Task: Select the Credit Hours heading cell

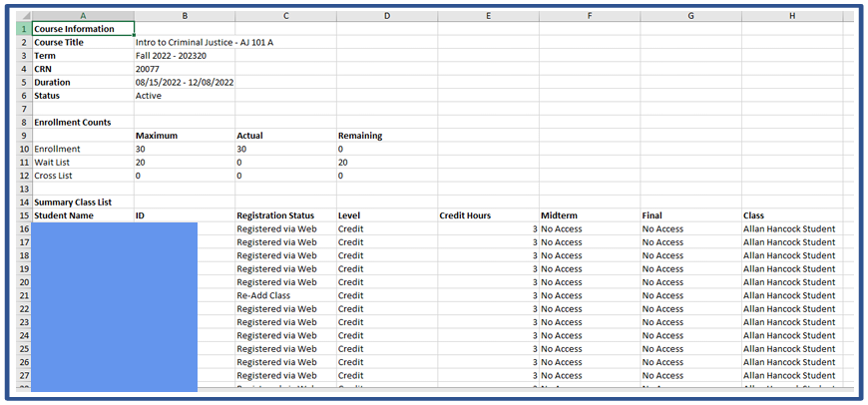Action: tap(465, 215)
